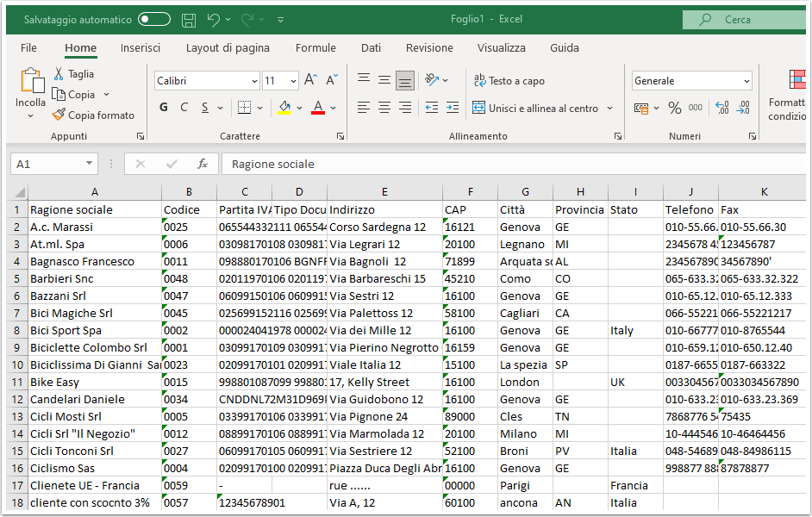Open the Appunti dialog launcher
This screenshot has height=517, width=812.
coord(141,136)
